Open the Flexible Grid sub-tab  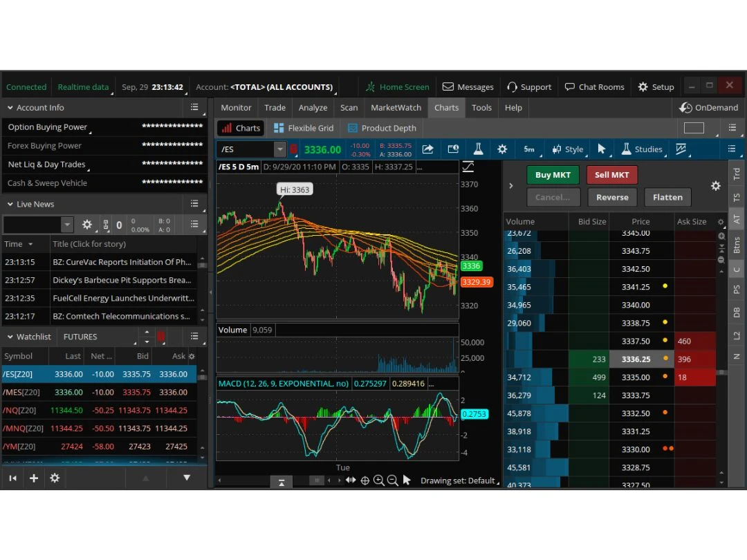(x=304, y=128)
